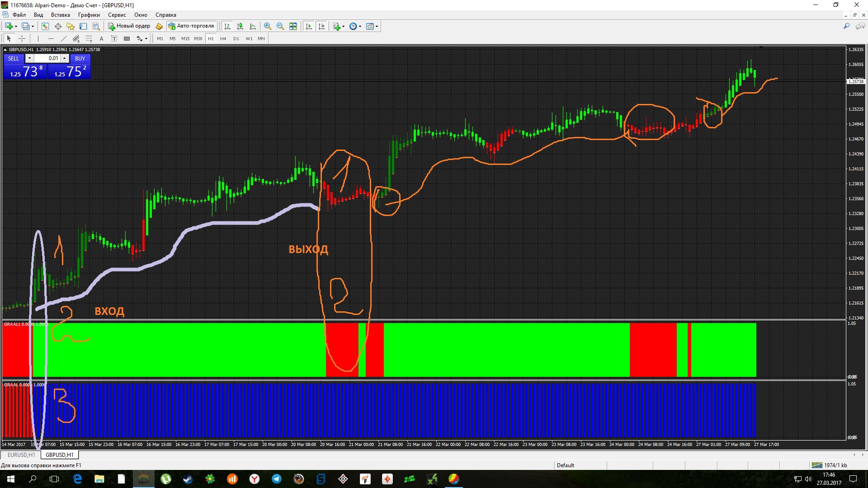Toggle Авто-торговля auto trading button
The height and width of the screenshot is (488, 868).
(x=191, y=26)
